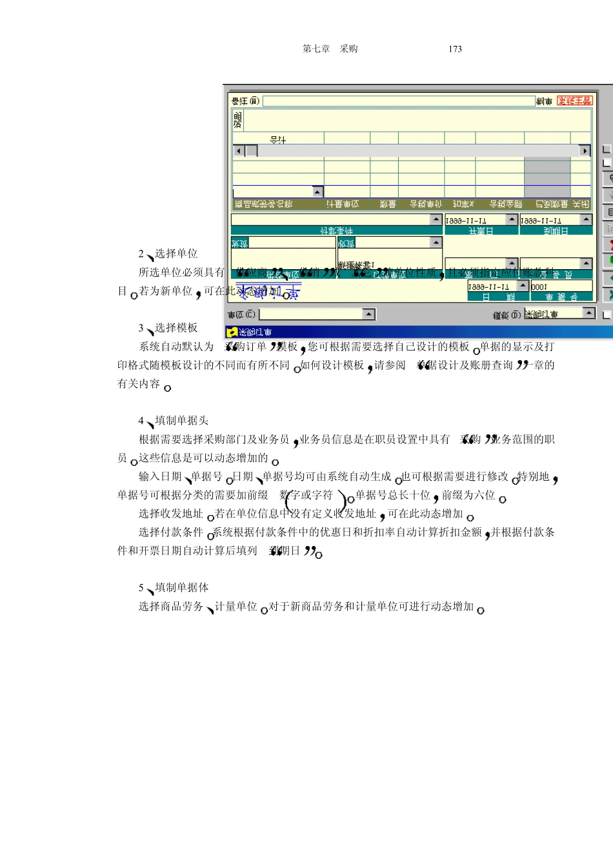Click the 合计 total row label

[278, 139]
